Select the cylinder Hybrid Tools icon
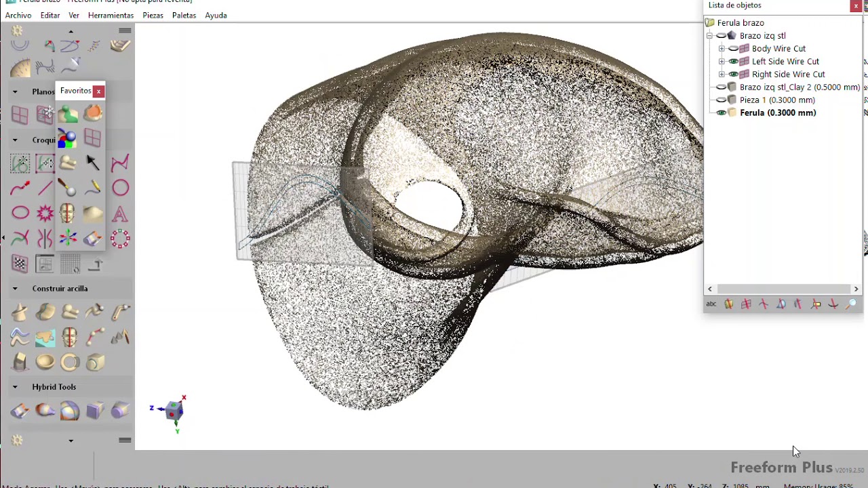This screenshot has height=488, width=868. tap(120, 411)
